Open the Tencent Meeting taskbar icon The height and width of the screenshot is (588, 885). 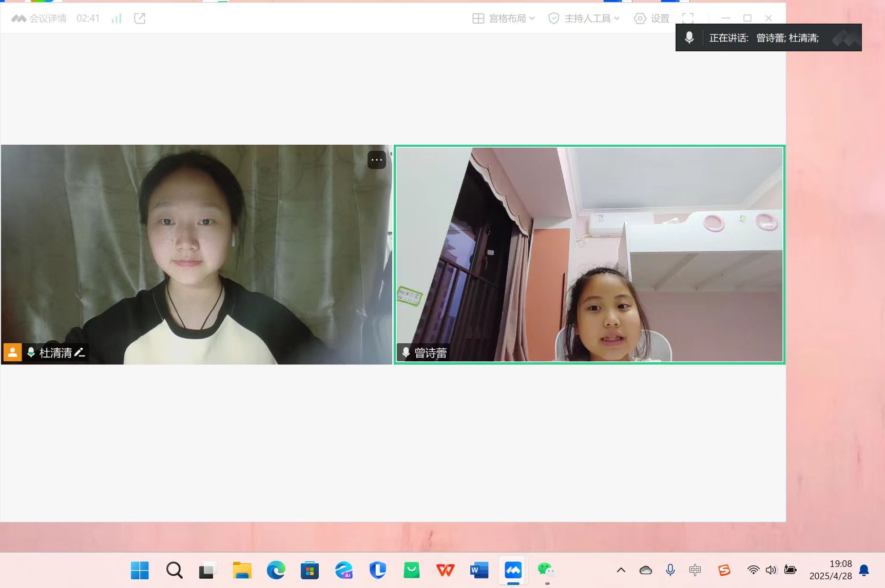(513, 570)
